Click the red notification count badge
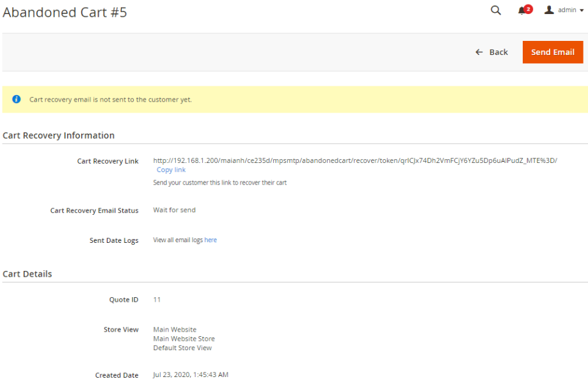 point(528,9)
